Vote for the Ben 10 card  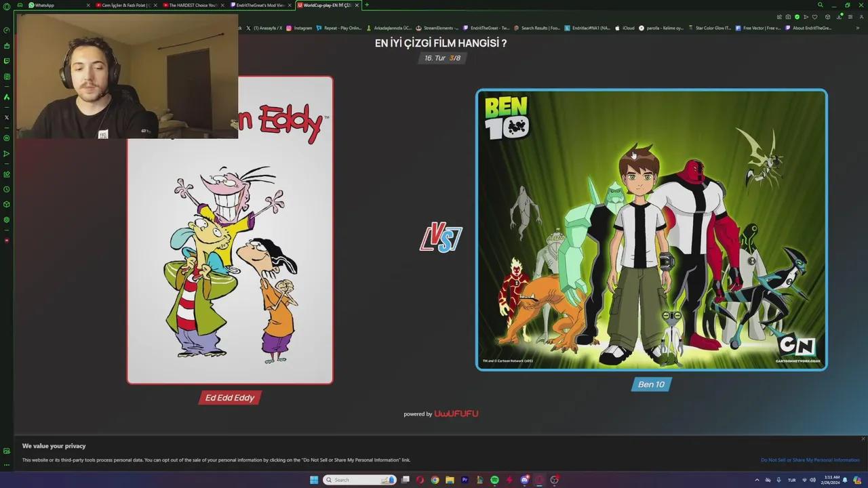pyautogui.click(x=651, y=229)
